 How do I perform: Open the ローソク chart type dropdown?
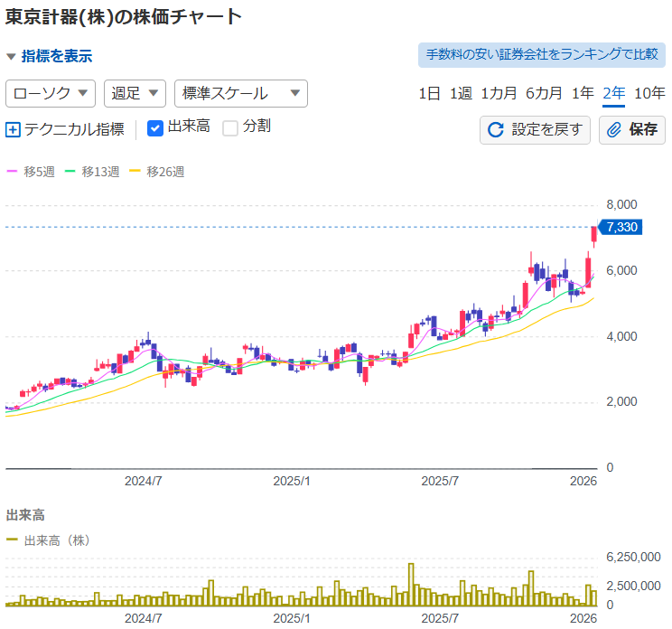tap(51, 93)
